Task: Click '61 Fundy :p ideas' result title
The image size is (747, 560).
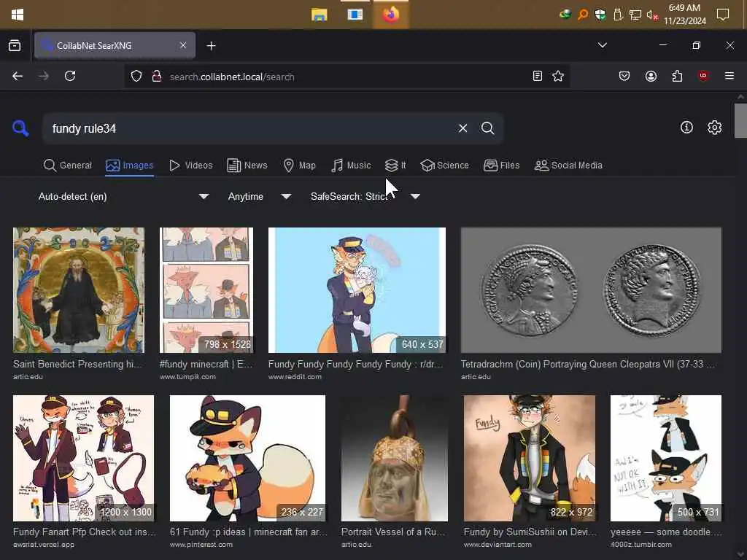Action: [x=248, y=532]
